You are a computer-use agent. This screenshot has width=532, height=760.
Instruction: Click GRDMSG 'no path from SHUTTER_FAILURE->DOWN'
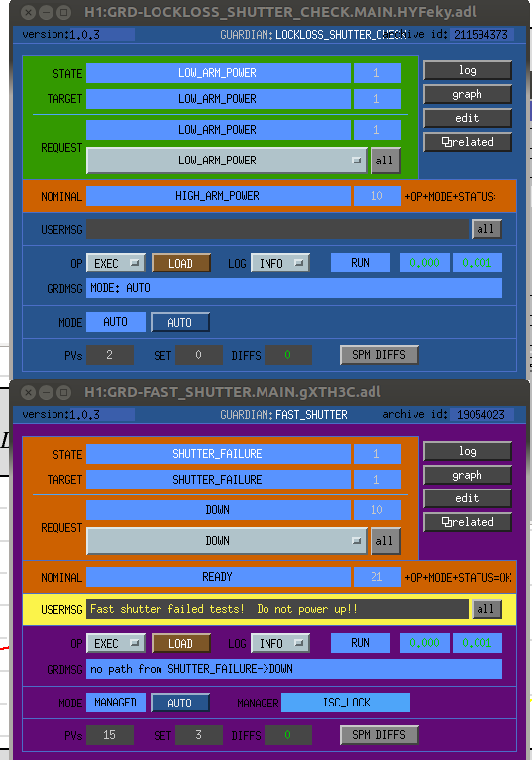click(x=294, y=669)
